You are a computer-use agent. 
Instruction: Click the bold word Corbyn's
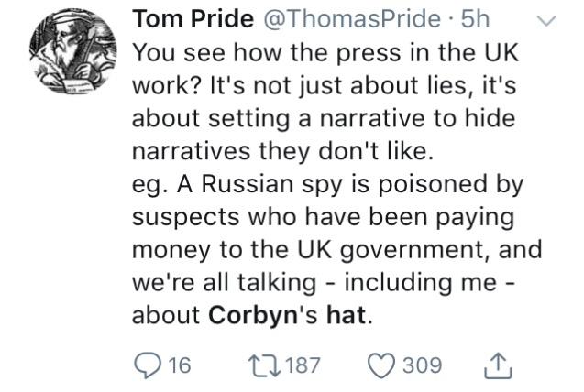pos(266,316)
